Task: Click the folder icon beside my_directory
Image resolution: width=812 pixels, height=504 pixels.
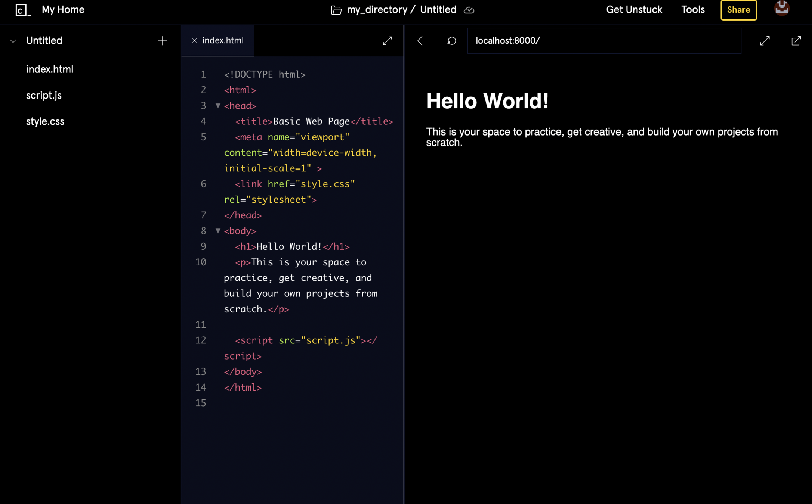Action: 336,10
